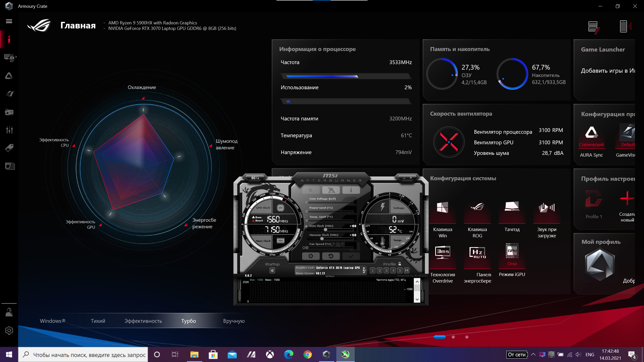Click the Afterburner save profile floppy icon
The height and width of the screenshot is (362, 644).
[x=407, y=270]
